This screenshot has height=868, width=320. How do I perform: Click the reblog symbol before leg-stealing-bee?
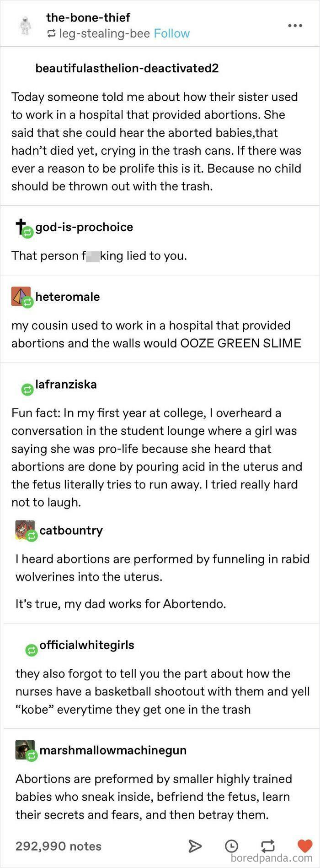click(x=51, y=33)
